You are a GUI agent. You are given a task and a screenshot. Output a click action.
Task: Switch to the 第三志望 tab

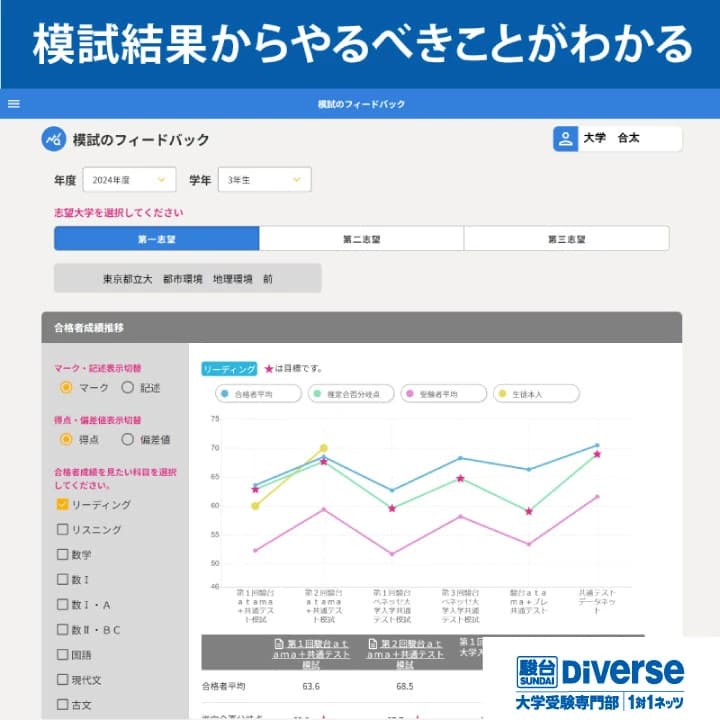pyautogui.click(x=566, y=239)
